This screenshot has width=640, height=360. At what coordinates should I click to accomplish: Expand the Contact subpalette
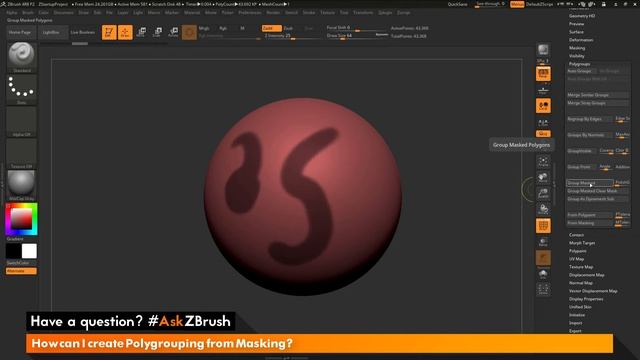[576, 235]
